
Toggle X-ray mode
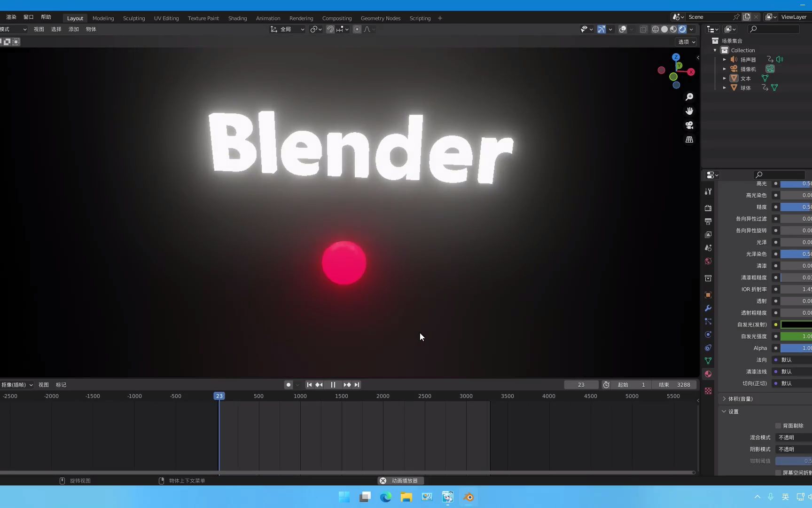643,29
